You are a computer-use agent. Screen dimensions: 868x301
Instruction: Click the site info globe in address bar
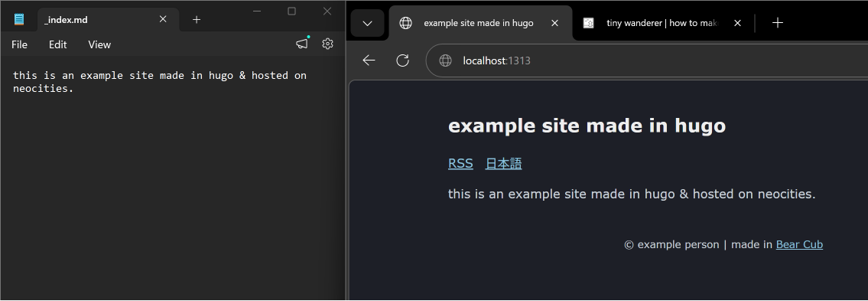pyautogui.click(x=445, y=61)
